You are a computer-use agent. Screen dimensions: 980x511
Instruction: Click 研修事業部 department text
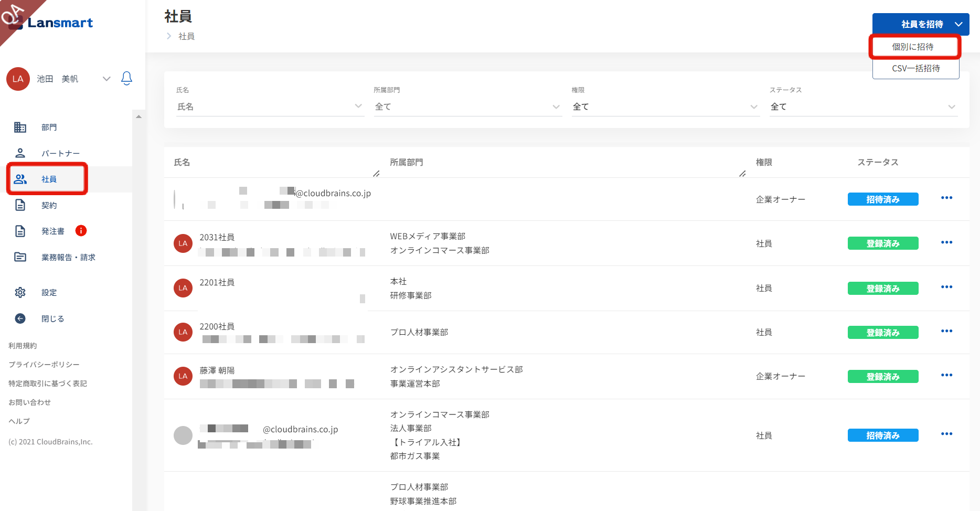tap(411, 295)
